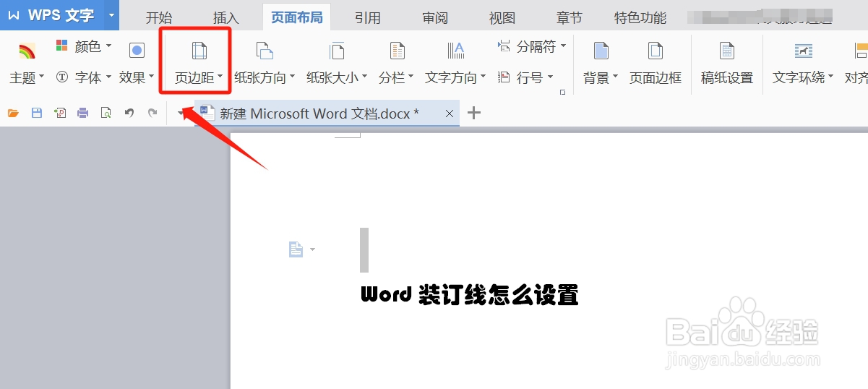The width and height of the screenshot is (868, 389).
Task: Click the Background (背景) icon
Action: point(601,51)
